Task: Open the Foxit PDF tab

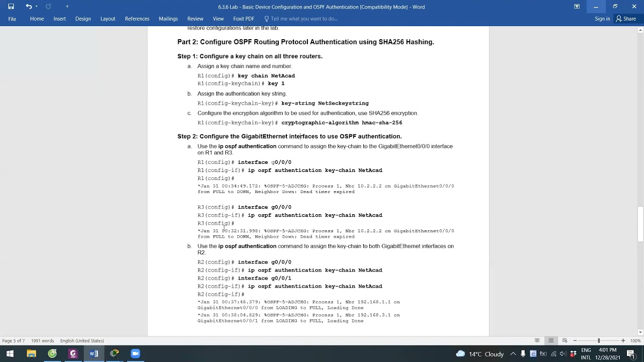Action: pos(244,19)
